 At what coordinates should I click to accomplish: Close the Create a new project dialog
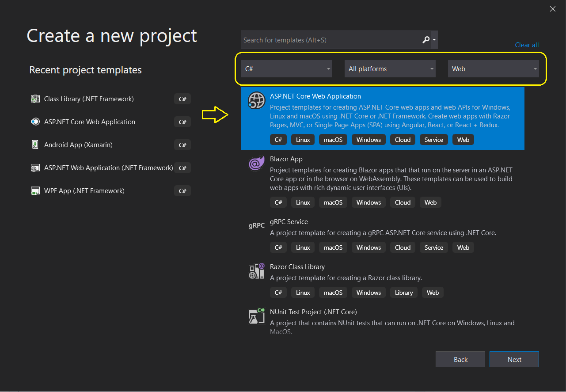[552, 9]
